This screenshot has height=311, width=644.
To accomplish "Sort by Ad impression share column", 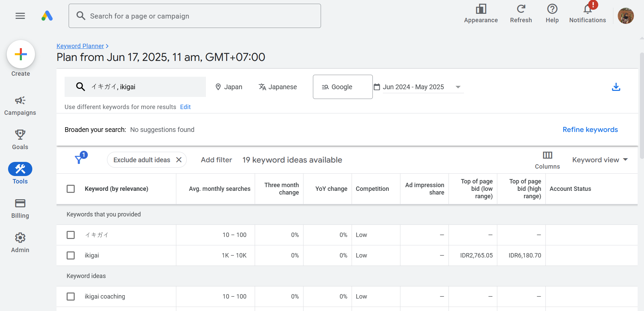I will pyautogui.click(x=425, y=189).
